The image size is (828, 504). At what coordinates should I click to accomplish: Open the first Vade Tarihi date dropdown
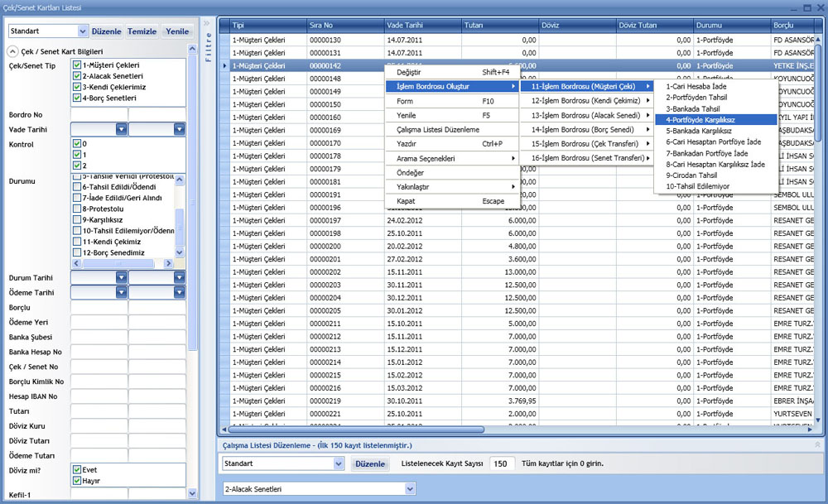[x=122, y=129]
